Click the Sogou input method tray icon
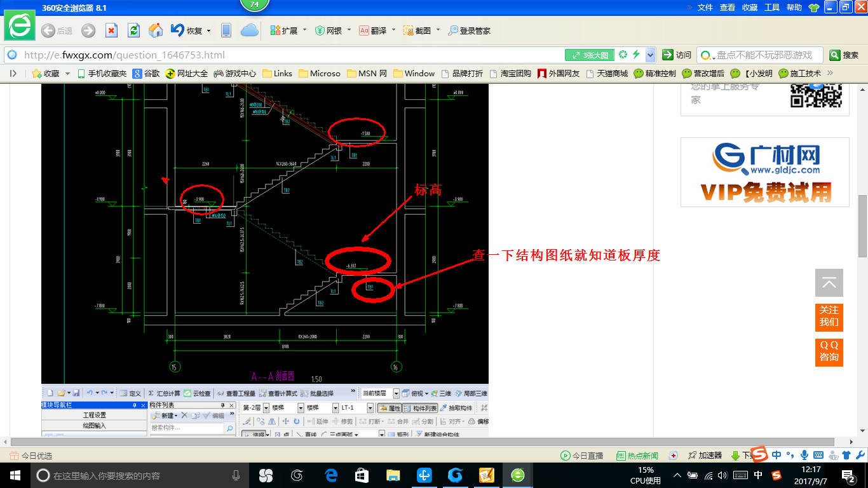 (x=776, y=475)
